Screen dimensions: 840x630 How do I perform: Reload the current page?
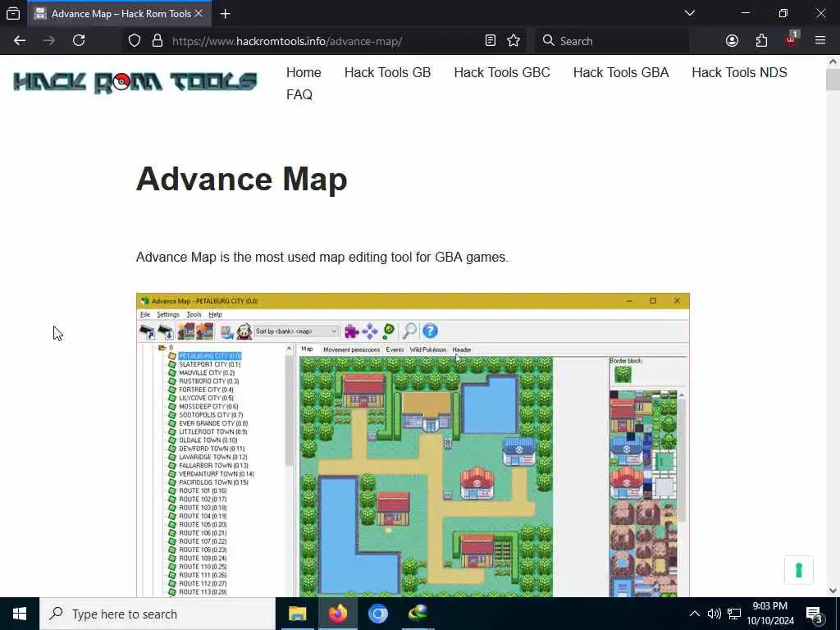tap(79, 41)
